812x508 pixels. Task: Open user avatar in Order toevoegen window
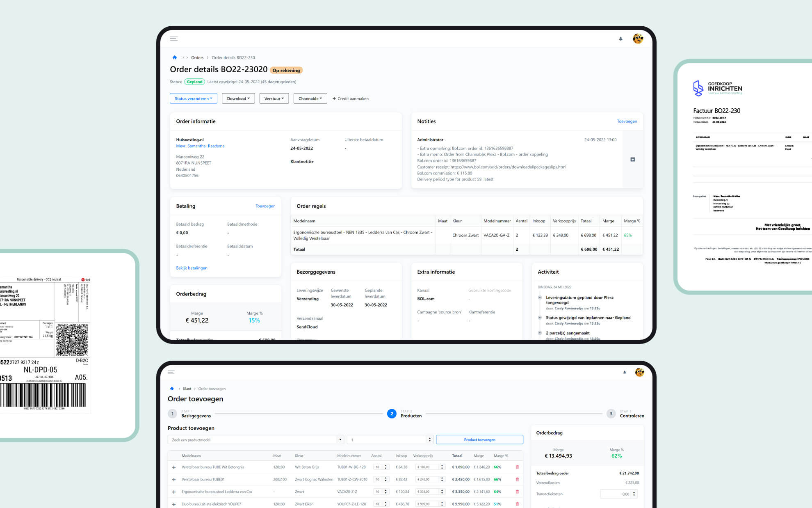pos(639,372)
